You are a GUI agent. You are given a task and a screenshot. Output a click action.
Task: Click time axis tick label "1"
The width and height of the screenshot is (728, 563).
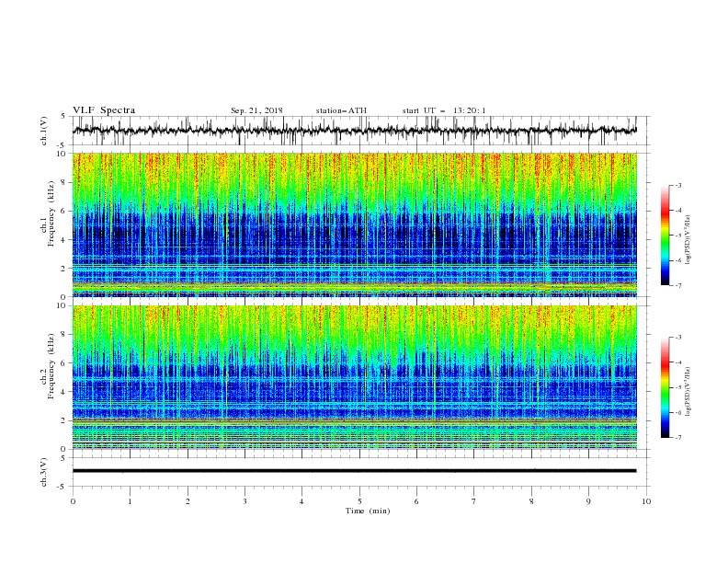click(x=130, y=501)
